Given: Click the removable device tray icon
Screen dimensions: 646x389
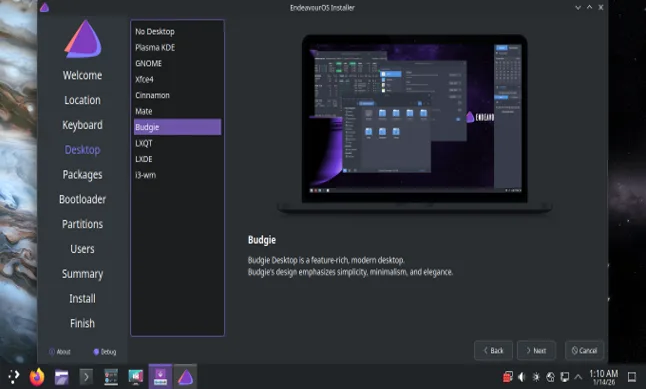Looking at the screenshot, I should [565, 377].
